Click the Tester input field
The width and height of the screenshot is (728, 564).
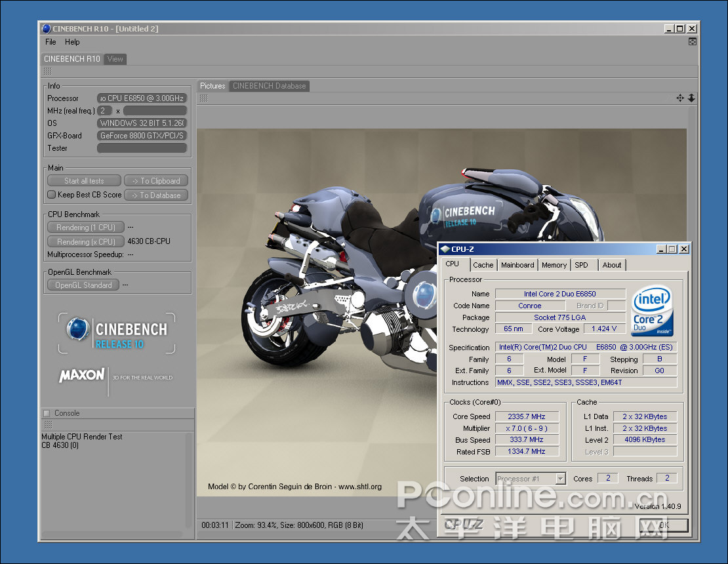pos(142,148)
